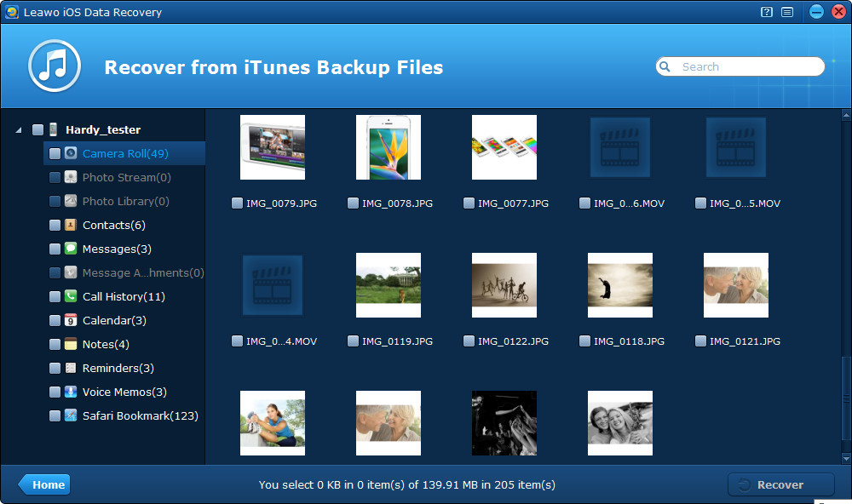Screen dimensions: 852x504
Task: Select the IMG_0119.JPG file checkbox
Action: [353, 341]
